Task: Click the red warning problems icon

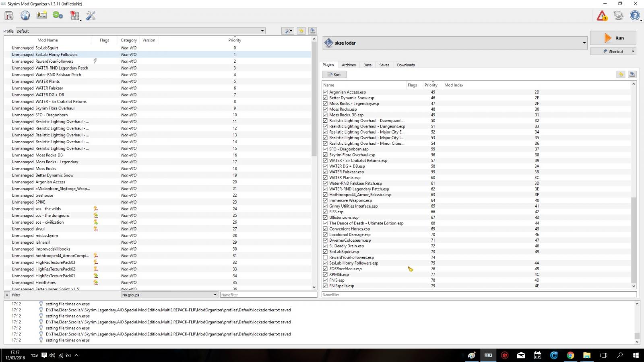Action: [x=602, y=16]
